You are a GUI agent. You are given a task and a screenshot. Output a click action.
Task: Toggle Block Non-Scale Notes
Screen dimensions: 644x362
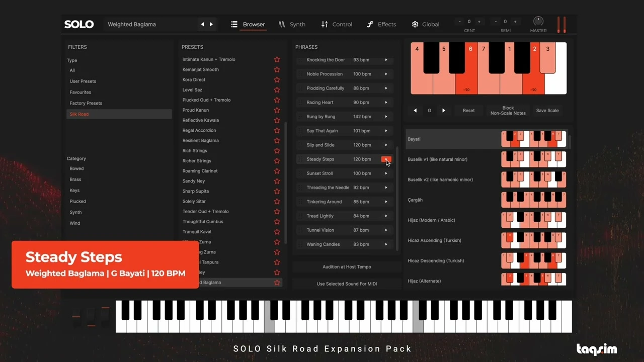coord(508,111)
